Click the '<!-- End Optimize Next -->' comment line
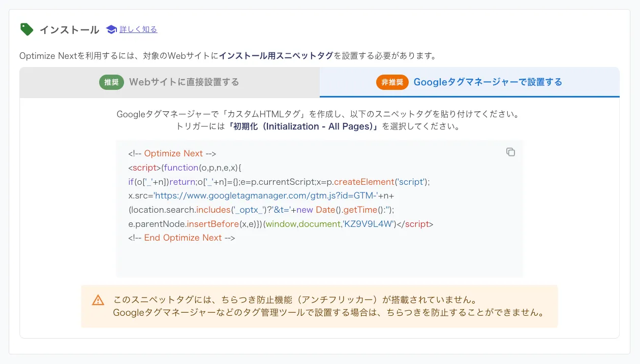Screen dimensions: 640x364 (x=181, y=238)
